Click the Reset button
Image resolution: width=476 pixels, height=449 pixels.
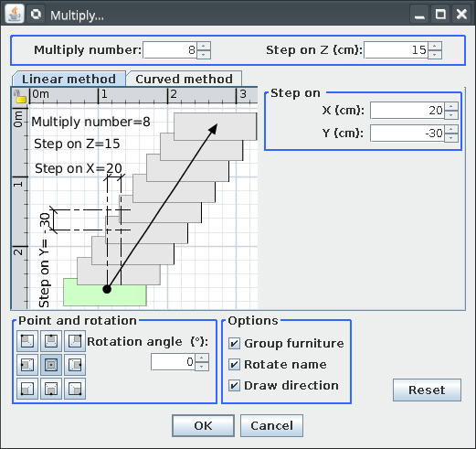[427, 390]
